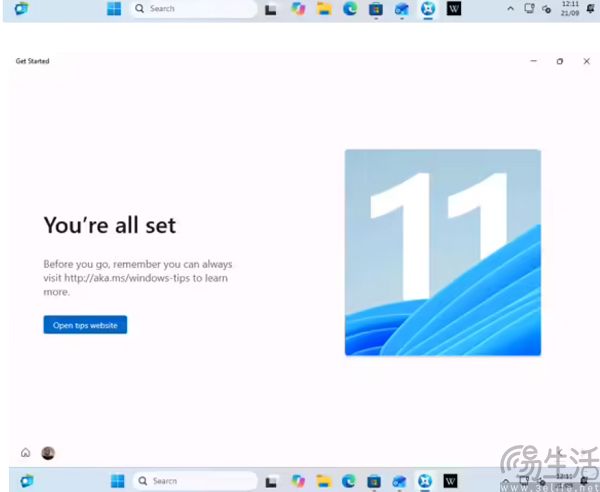This screenshot has height=492, width=600.
Task: Expand hidden tray icons chevron in the top taskbar
Action: 510,8
